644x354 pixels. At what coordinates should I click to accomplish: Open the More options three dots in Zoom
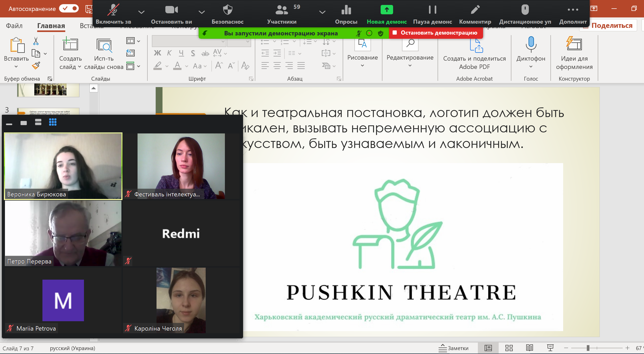573,14
